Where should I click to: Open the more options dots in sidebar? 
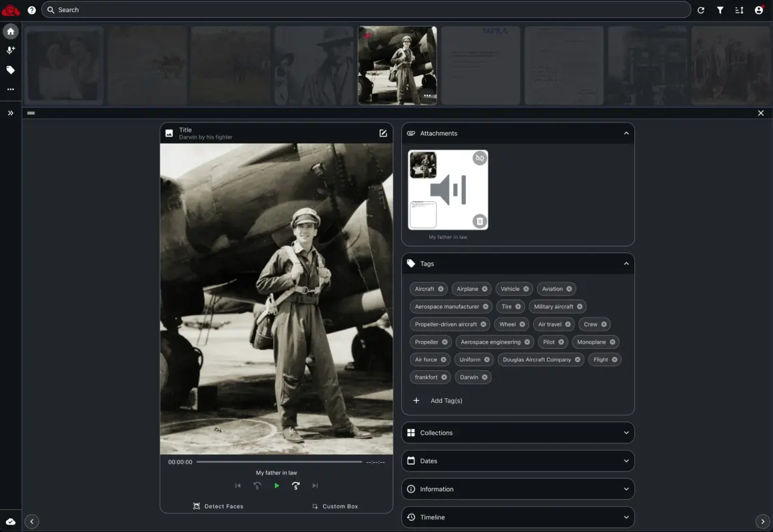coord(11,90)
